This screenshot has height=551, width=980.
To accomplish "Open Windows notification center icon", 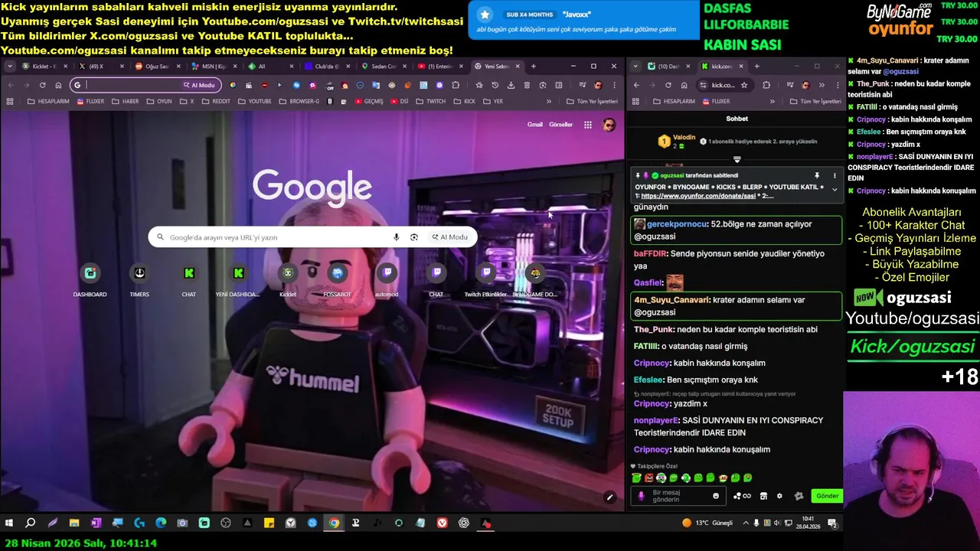I will coord(831,523).
